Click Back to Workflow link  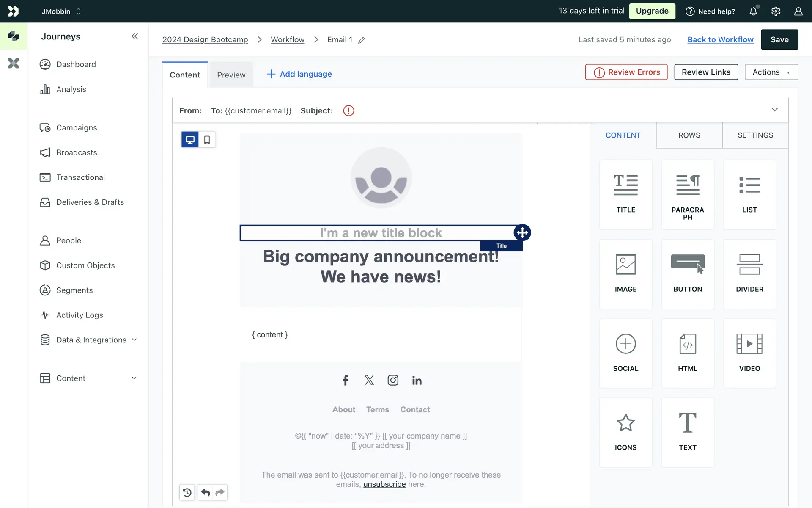(x=720, y=39)
